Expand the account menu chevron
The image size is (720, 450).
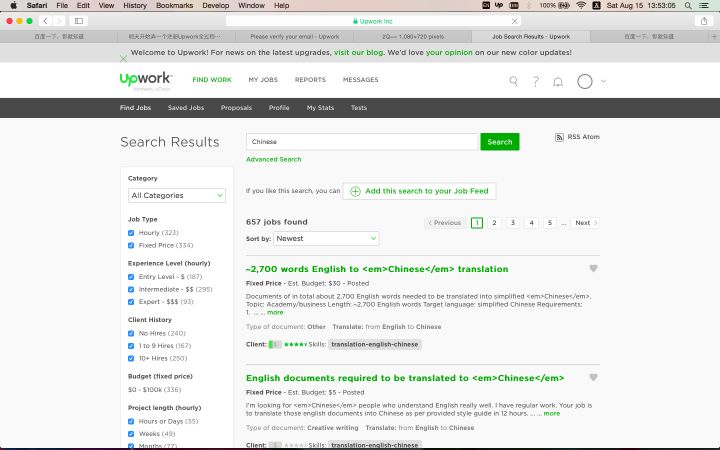[603, 81]
